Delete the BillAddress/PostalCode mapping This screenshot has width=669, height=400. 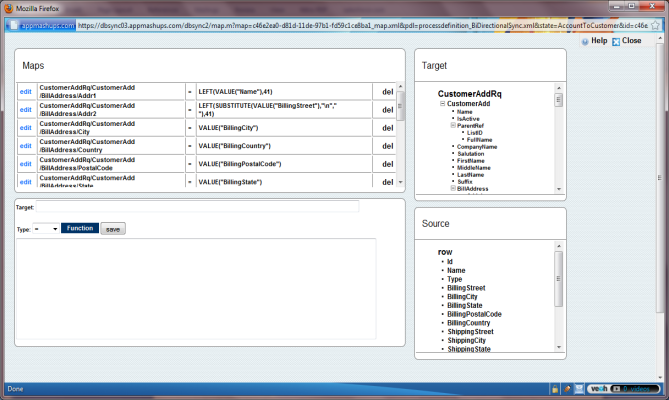point(388,164)
